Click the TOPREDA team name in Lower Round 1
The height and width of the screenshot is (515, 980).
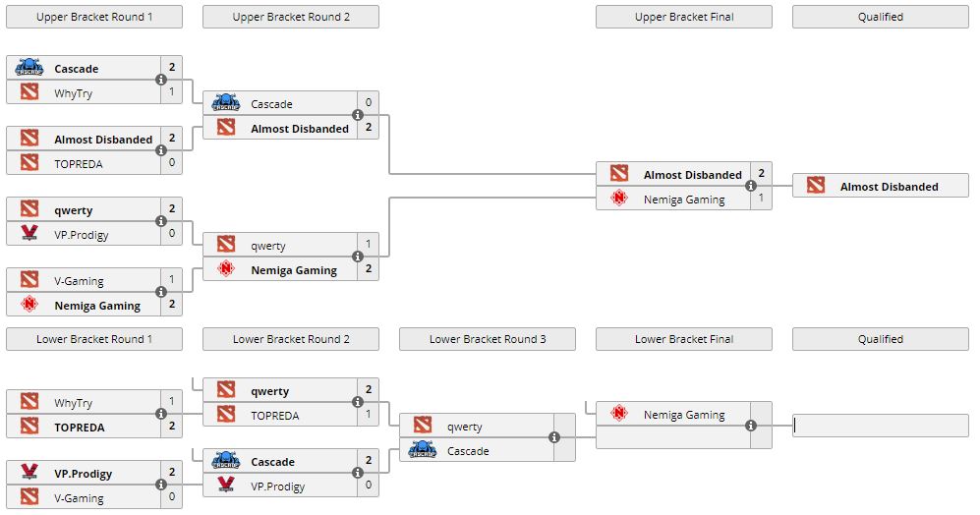click(79, 428)
